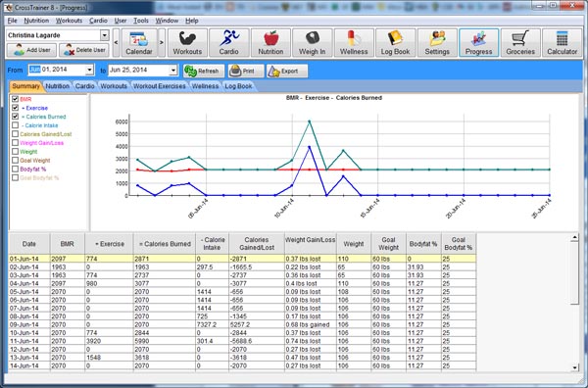This screenshot has height=388, width=588.
Task: Click the Weight Gain/Loss column header
Action: (310, 244)
